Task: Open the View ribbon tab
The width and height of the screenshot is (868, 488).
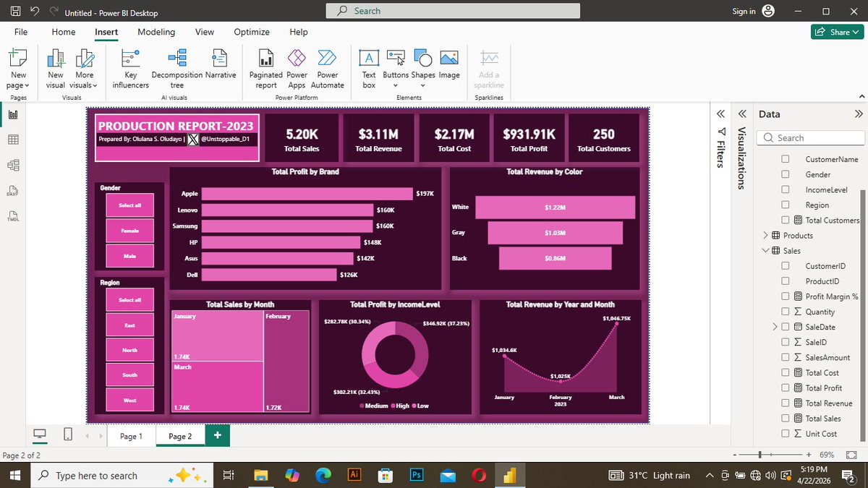Action: tap(205, 32)
